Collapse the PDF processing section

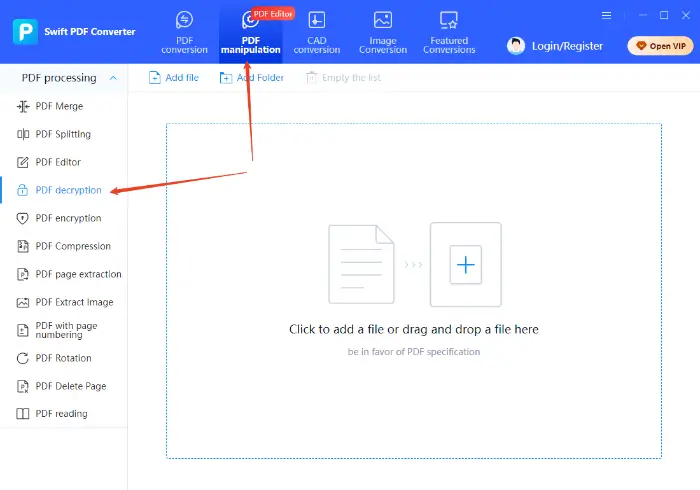coord(113,78)
